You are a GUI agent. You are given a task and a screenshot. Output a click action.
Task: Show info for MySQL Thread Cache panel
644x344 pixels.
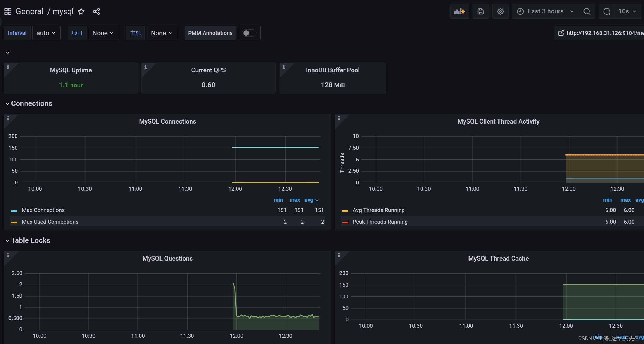coord(339,255)
